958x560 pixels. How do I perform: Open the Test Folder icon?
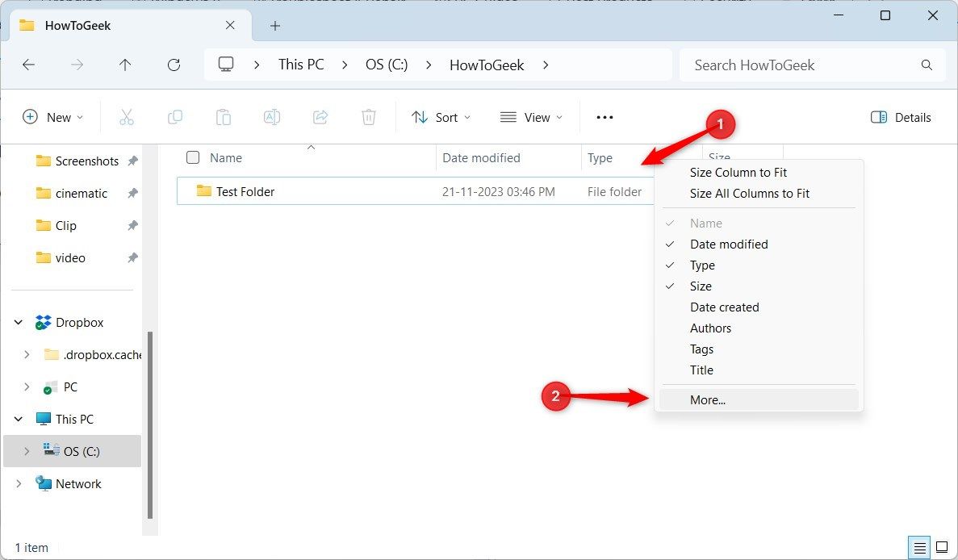point(204,191)
